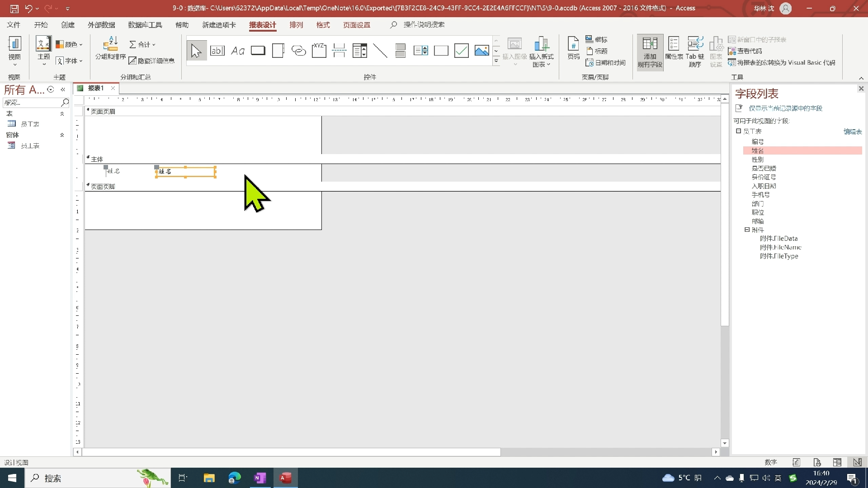
Task: Insert page numbers (页码)
Action: [573, 49]
